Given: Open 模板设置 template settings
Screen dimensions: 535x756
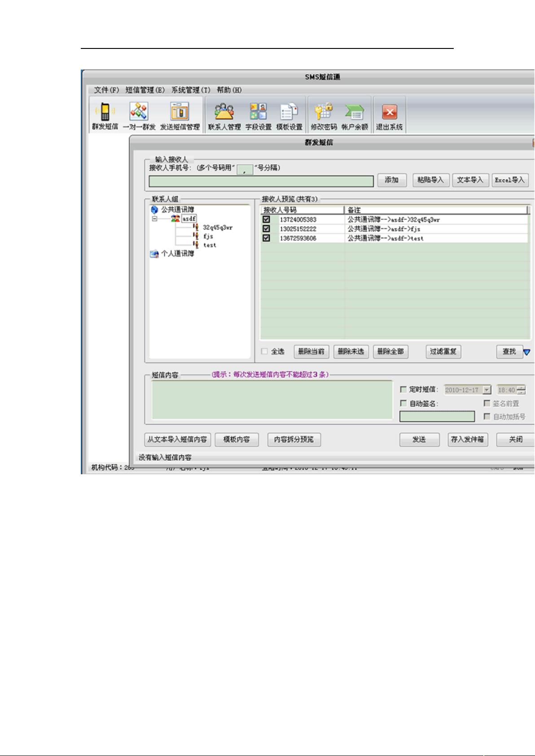Looking at the screenshot, I should pyautogui.click(x=289, y=115).
